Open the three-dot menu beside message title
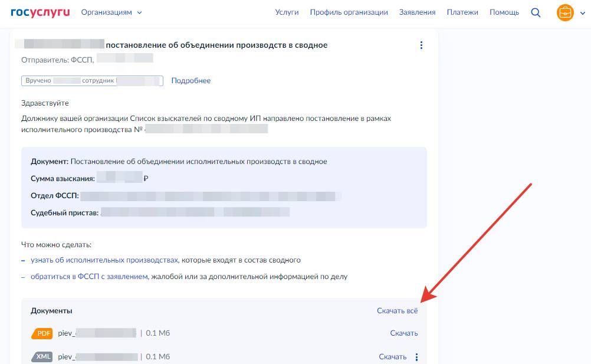 [421, 45]
